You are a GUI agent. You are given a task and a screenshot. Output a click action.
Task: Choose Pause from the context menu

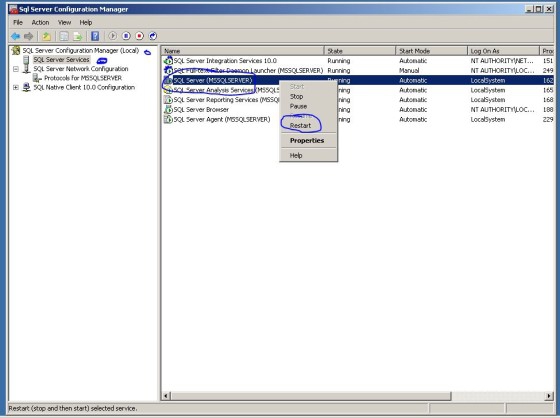[x=309, y=106]
